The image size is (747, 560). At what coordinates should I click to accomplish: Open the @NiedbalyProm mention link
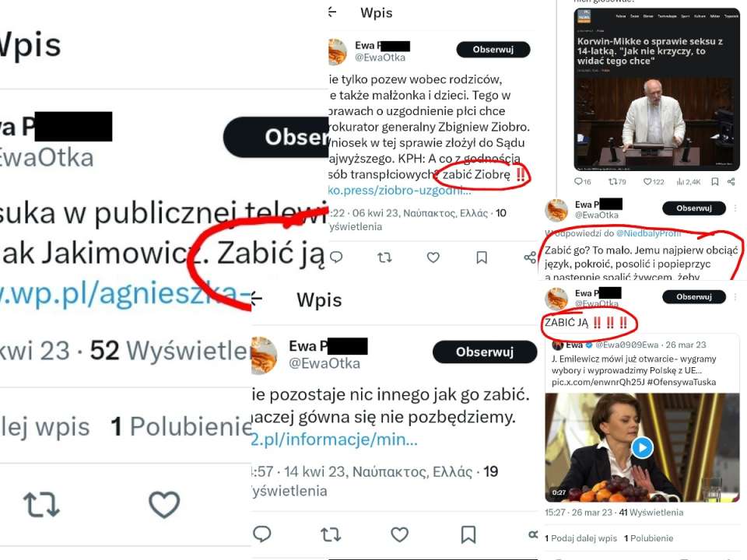pos(648,233)
